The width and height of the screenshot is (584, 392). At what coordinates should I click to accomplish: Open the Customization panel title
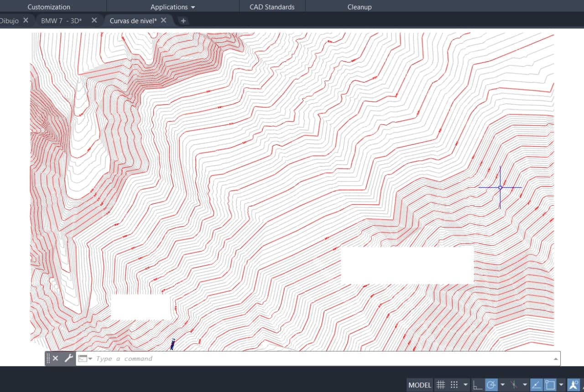pos(49,7)
